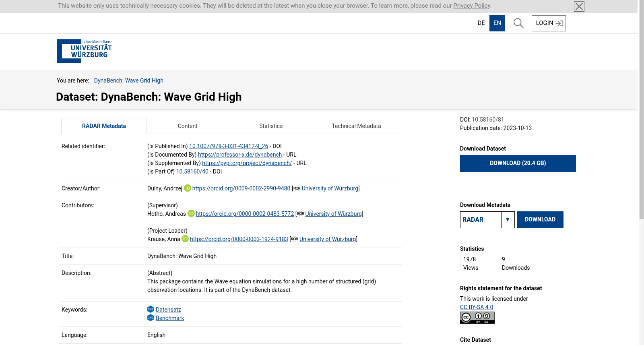Click publication date 2023-10-13
644x345 pixels.
(x=517, y=128)
